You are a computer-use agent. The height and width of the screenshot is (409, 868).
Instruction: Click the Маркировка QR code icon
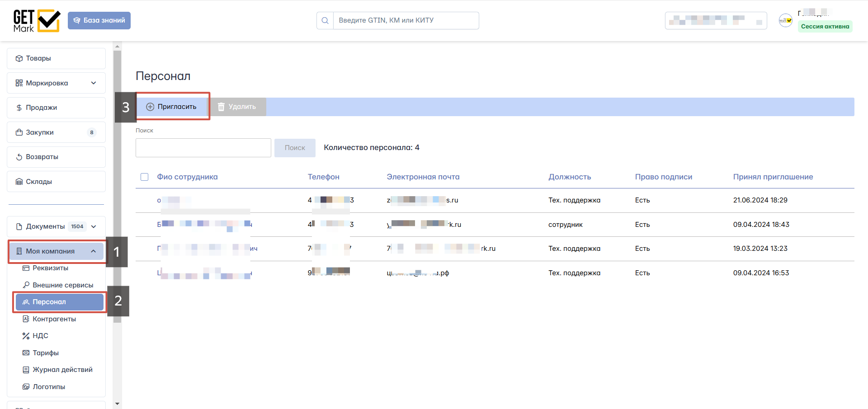19,83
